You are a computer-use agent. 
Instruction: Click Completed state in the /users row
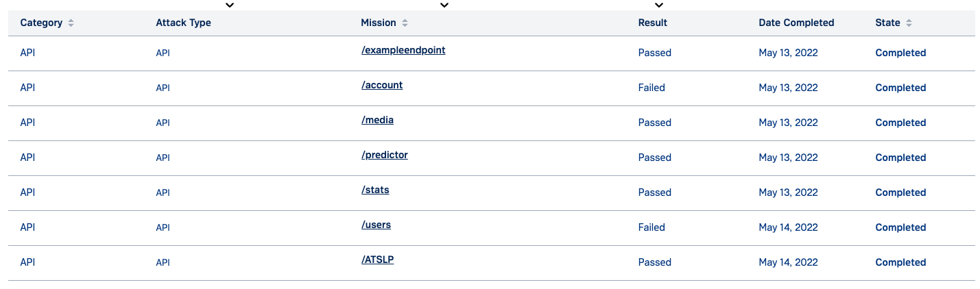tap(900, 227)
